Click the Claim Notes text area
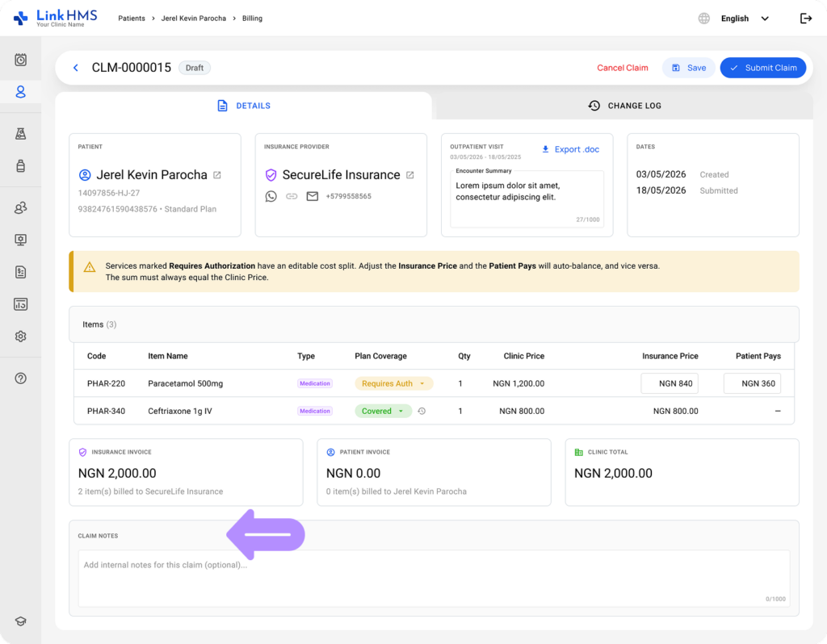 (434, 578)
